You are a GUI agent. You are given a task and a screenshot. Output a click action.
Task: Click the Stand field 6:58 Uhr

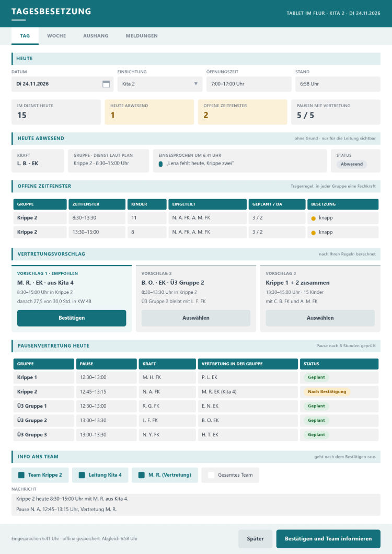(338, 84)
